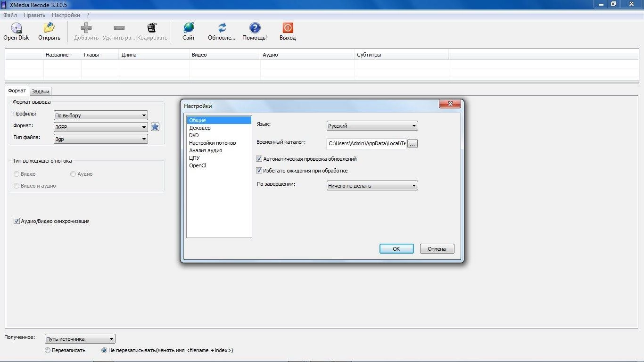This screenshot has width=644, height=362.
Task: Select Анализ аудио in settings list
Action: 219,150
